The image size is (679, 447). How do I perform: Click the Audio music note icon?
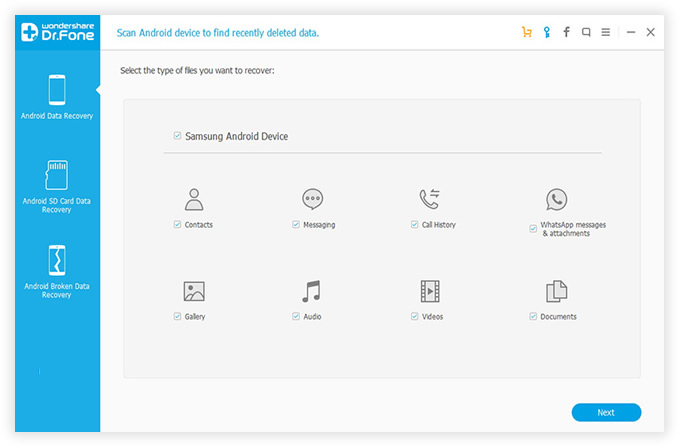[x=311, y=291]
